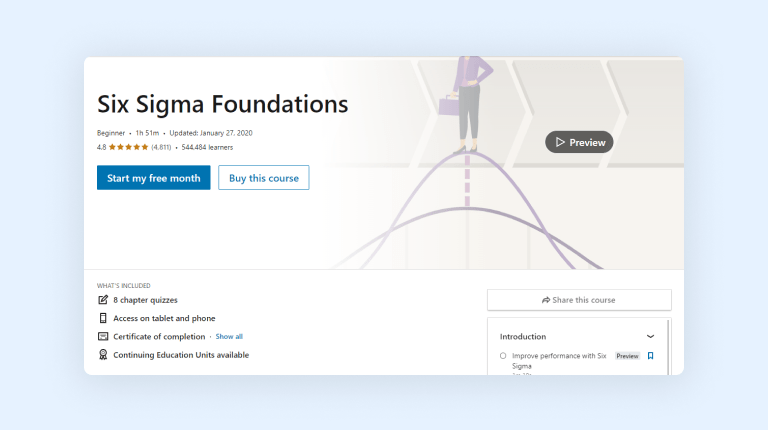This screenshot has height=430, width=768.
Task: Open the Introduction section header
Action: coord(523,337)
